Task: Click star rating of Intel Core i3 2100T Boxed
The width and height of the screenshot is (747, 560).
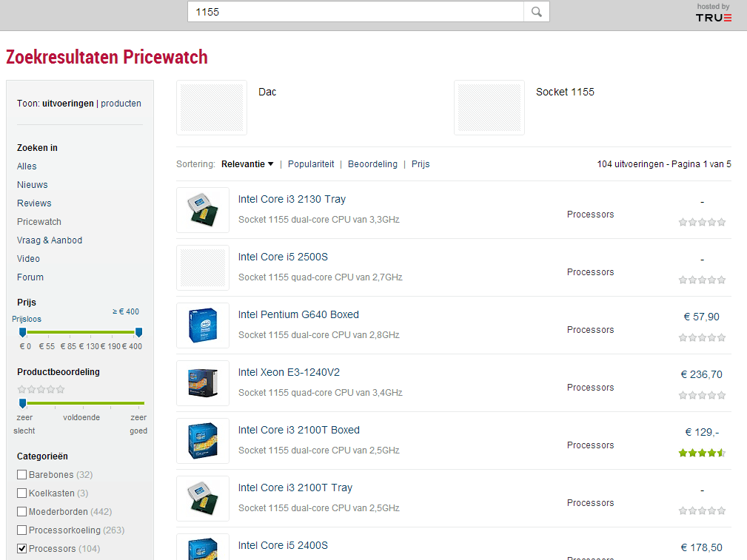Action: (x=703, y=453)
